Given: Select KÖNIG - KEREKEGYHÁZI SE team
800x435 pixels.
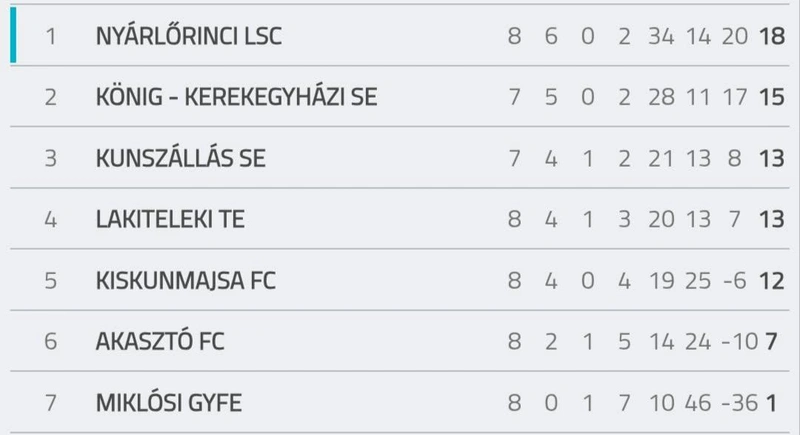Looking at the screenshot, I should point(236,97).
